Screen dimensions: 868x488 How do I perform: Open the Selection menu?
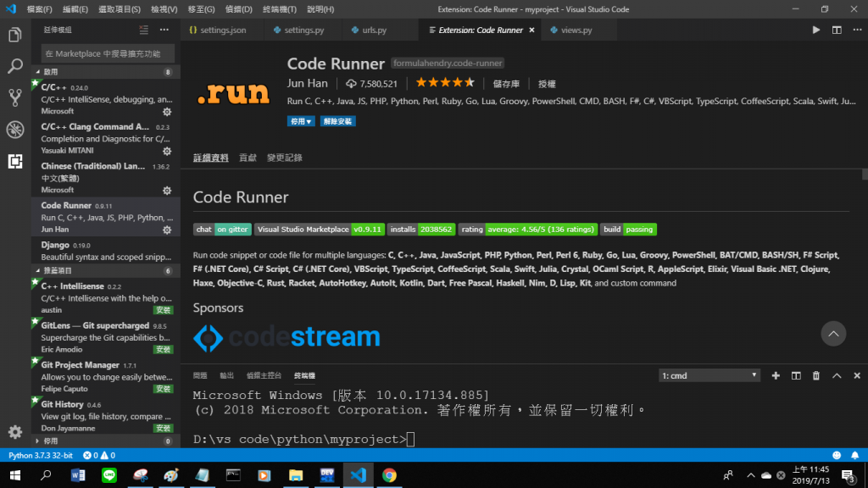(x=119, y=8)
